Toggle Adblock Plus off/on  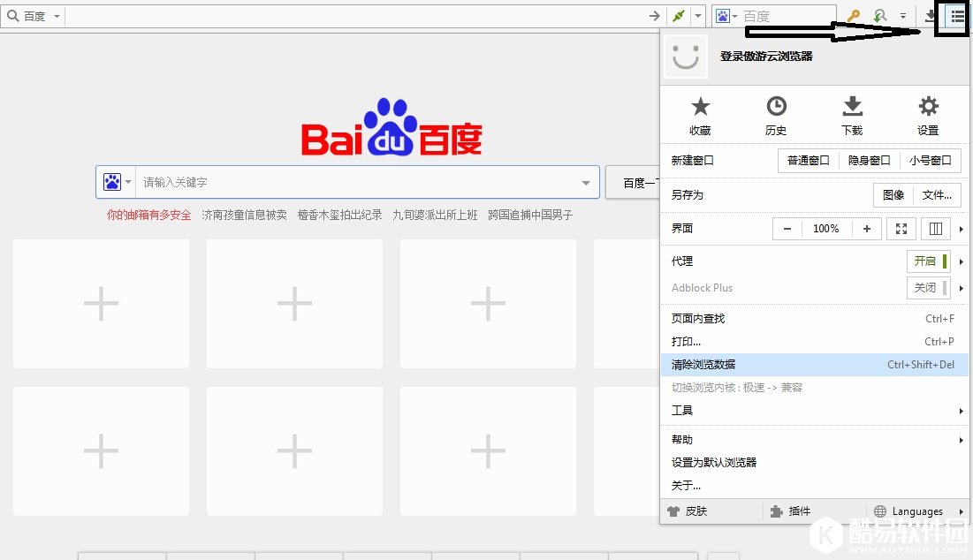coord(927,287)
